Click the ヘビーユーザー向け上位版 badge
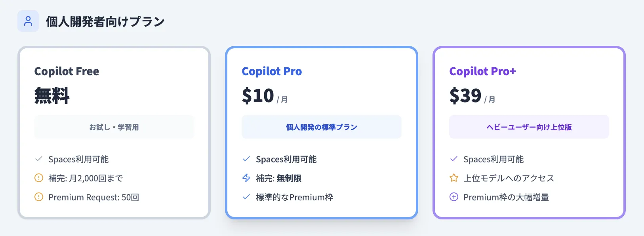644x236 pixels. point(529,127)
